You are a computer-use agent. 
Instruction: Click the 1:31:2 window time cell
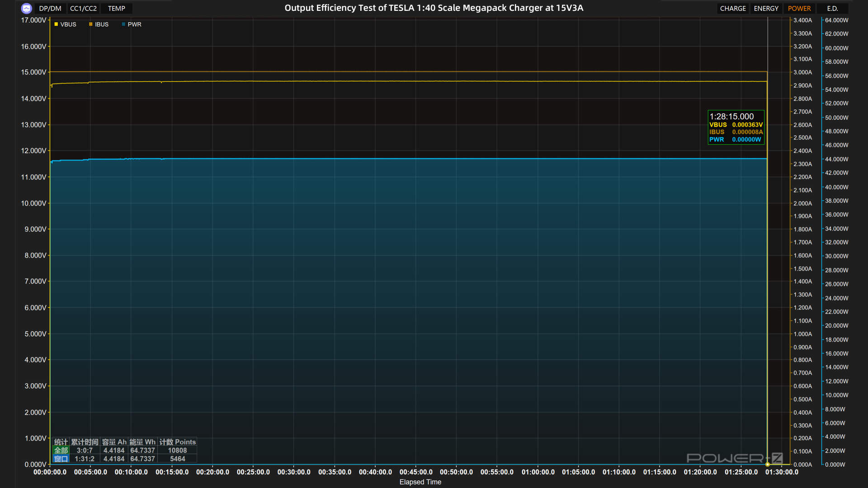pyautogui.click(x=85, y=459)
